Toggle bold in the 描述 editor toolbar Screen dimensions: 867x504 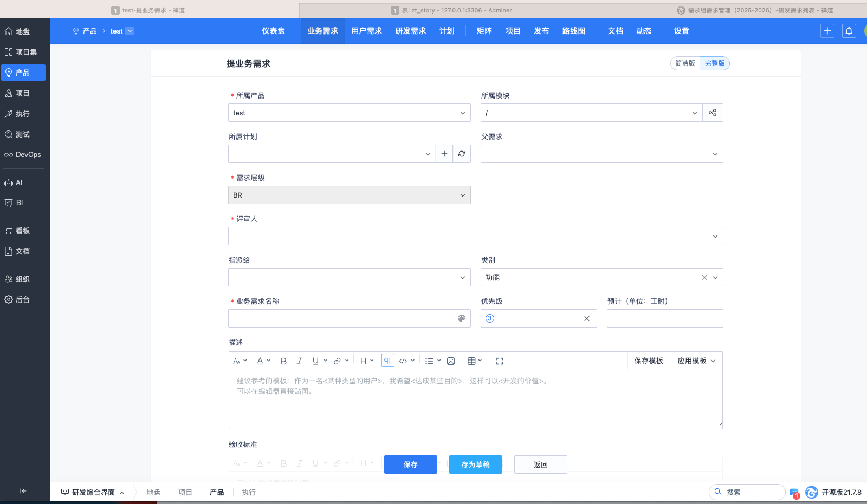pyautogui.click(x=283, y=361)
